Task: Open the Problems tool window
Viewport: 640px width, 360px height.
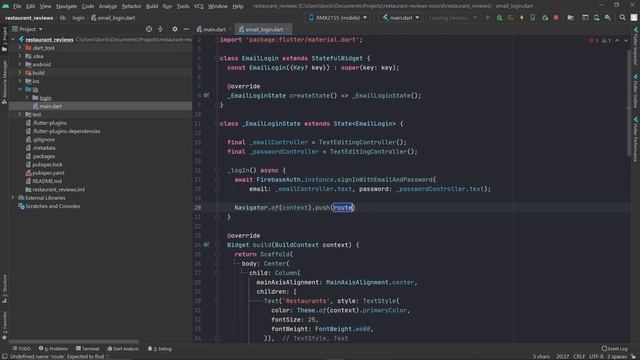Action: point(53,349)
